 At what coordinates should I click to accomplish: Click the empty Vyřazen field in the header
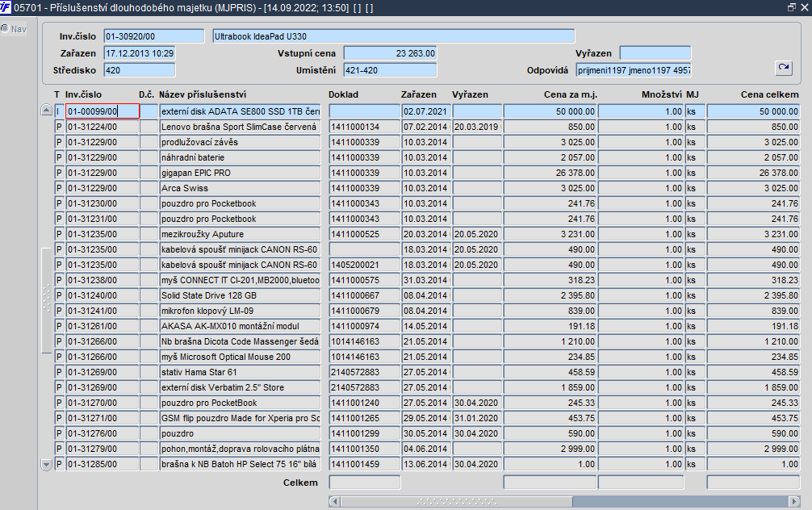[x=655, y=53]
